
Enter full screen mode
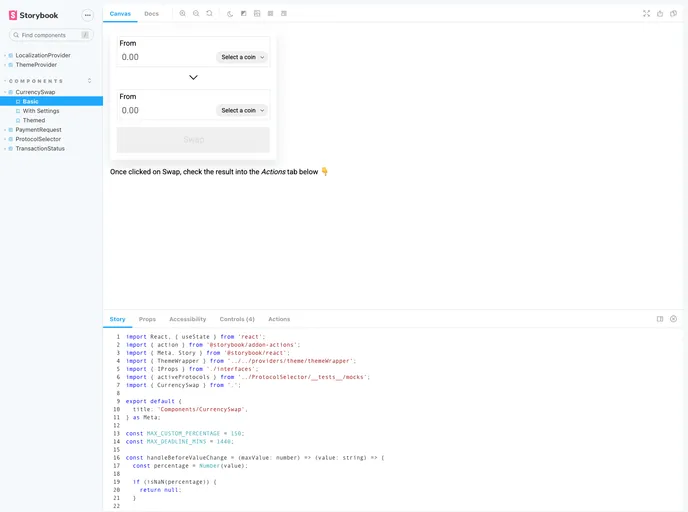[x=646, y=14]
